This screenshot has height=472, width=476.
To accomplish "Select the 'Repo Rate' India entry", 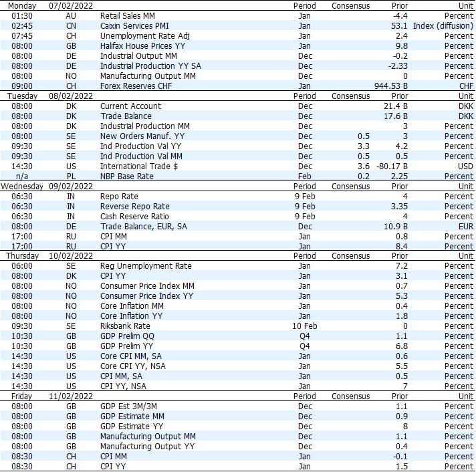I will 119,196.
